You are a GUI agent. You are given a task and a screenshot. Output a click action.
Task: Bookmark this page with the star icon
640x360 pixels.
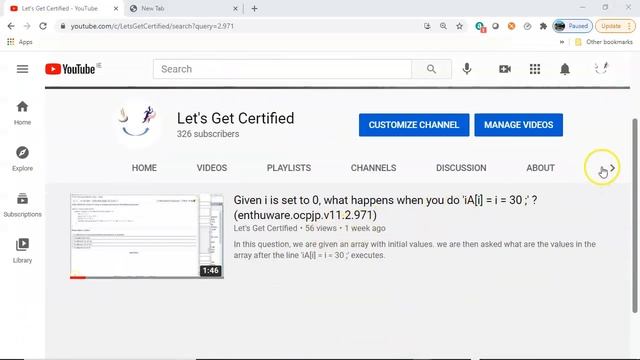point(460,26)
